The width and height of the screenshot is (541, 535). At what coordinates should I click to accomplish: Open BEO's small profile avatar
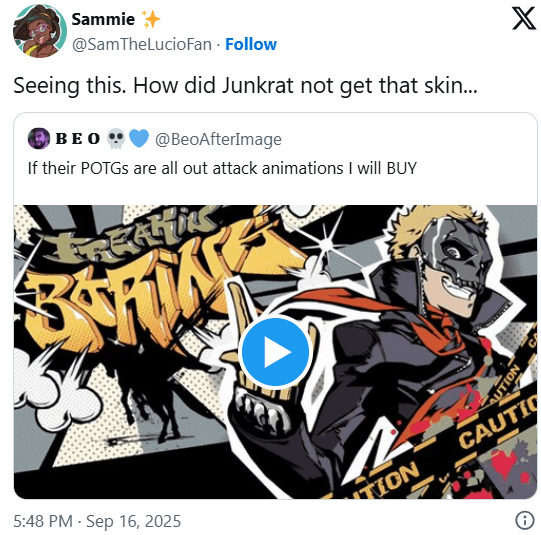point(39,139)
